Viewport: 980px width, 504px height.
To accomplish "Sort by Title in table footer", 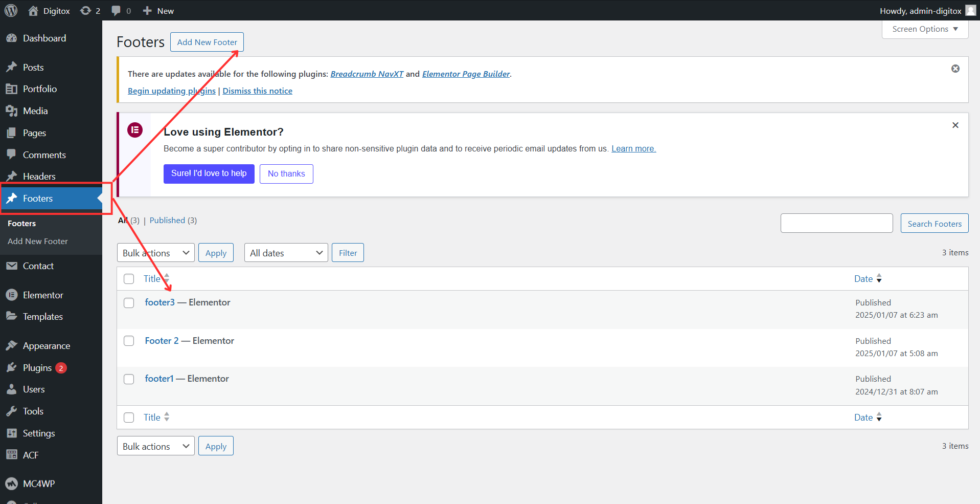I will 156,418.
